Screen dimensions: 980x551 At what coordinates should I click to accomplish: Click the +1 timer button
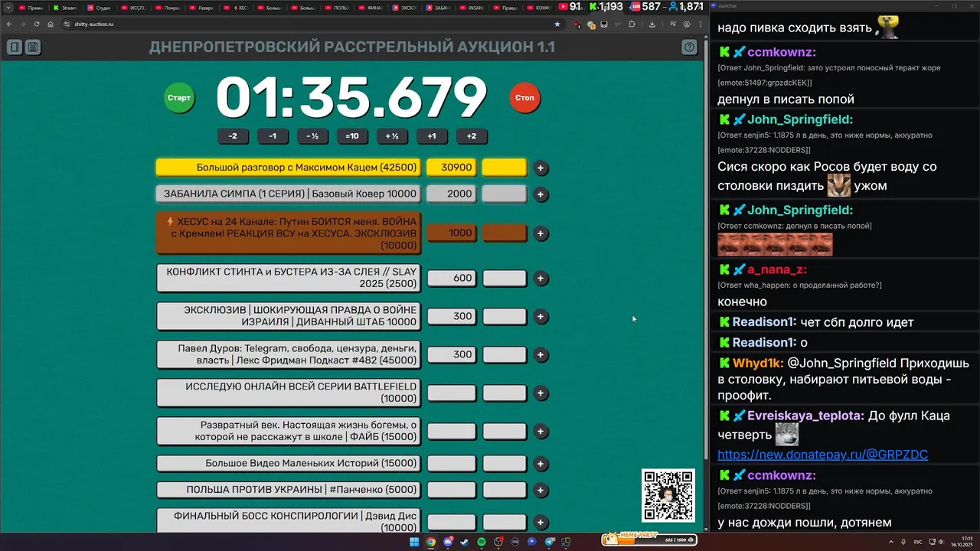432,136
